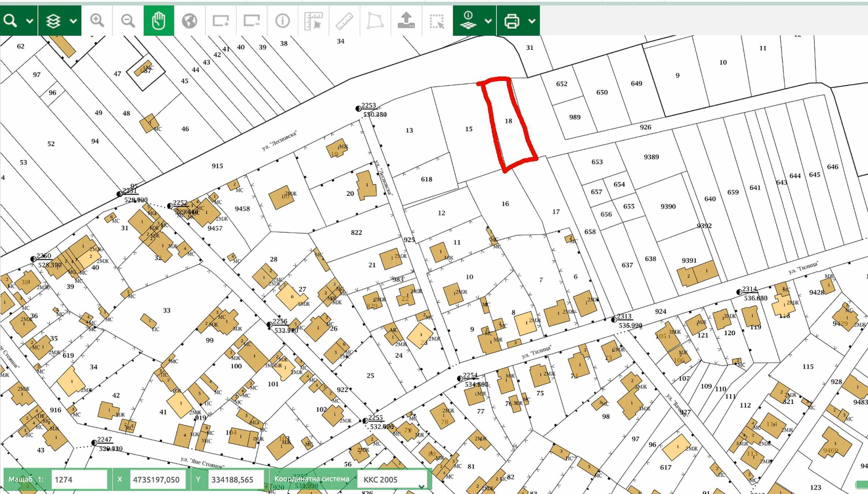Open the ККС 2005 coordinate system dropdown
This screenshot has width=868, height=494.
(x=392, y=479)
